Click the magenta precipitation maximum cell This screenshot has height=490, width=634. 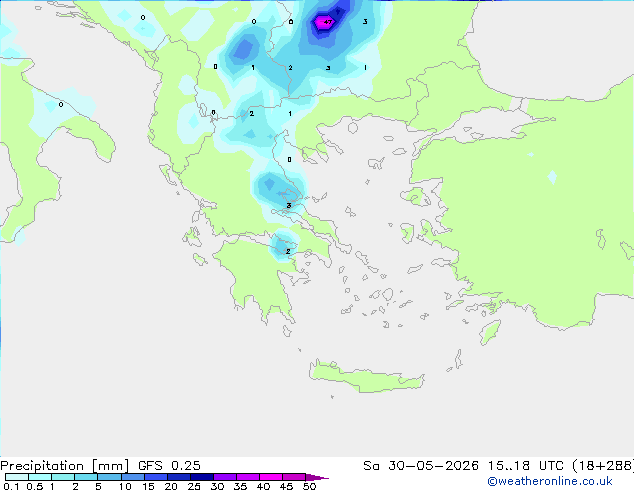click(x=323, y=22)
